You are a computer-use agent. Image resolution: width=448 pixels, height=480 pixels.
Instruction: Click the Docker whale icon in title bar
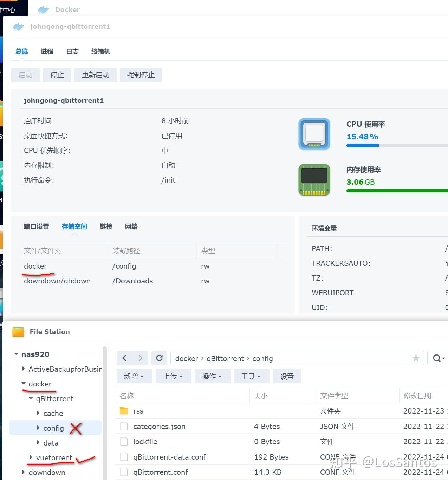[43, 9]
